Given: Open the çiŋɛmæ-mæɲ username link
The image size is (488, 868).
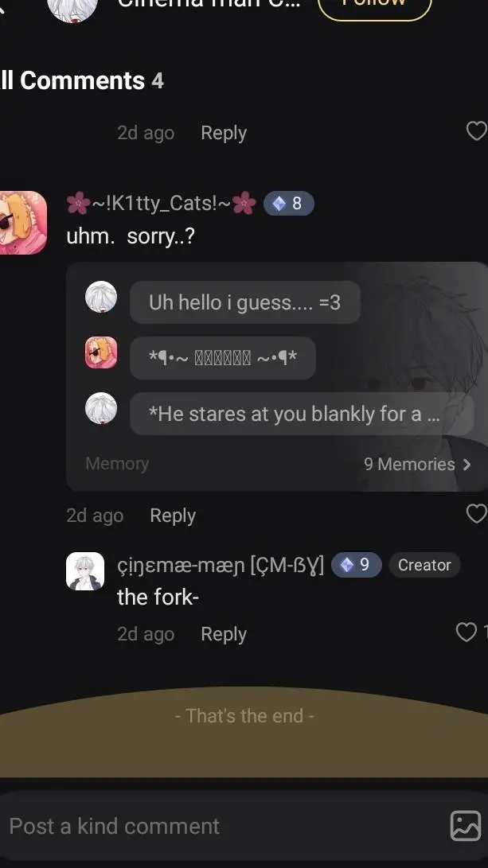Looking at the screenshot, I should coord(221,565).
